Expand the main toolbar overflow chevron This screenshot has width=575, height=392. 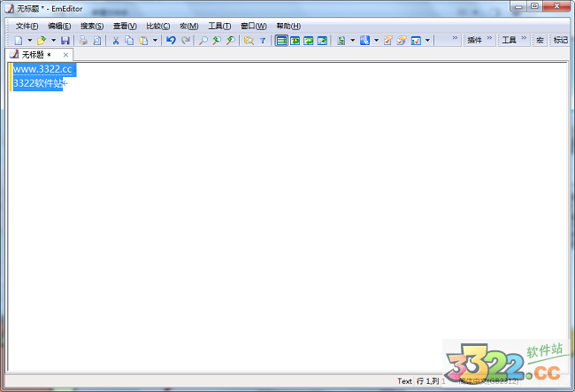click(x=455, y=38)
